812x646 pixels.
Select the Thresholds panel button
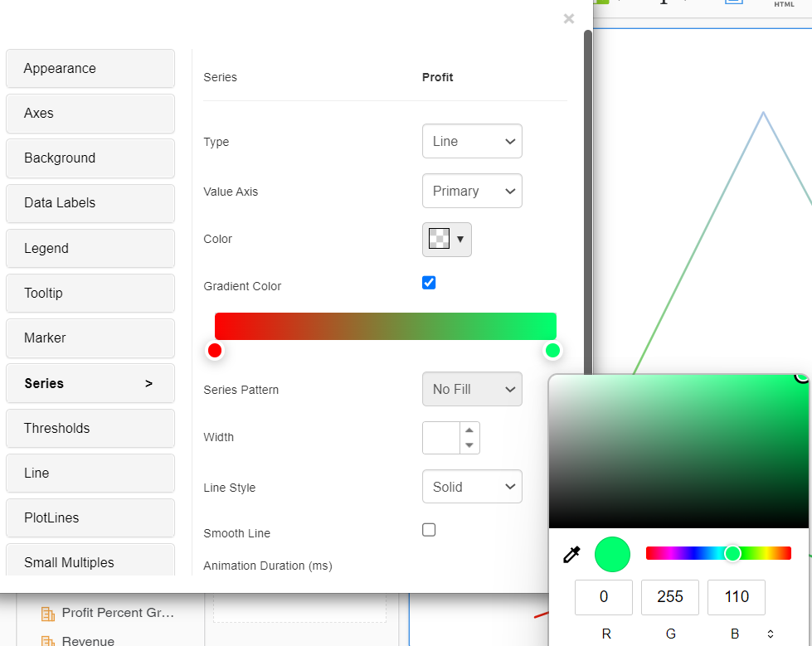coord(90,428)
